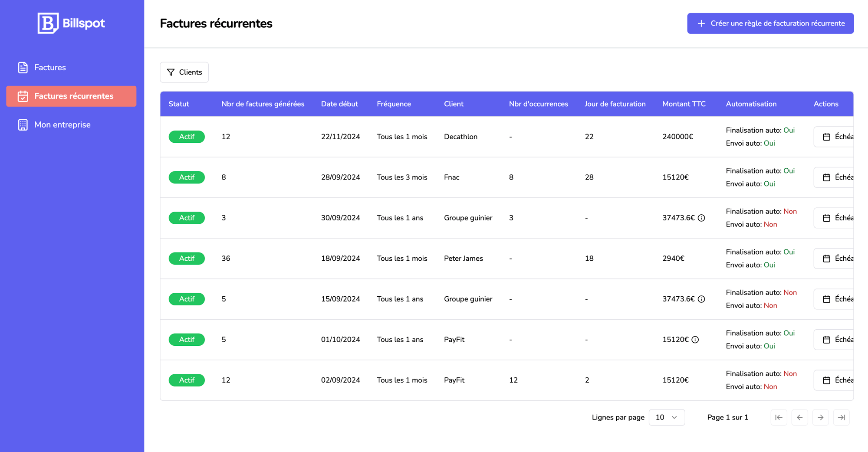Click calendar icon in PayFit 02/09/2024 row
This screenshot has width=868, height=452.
826,380
